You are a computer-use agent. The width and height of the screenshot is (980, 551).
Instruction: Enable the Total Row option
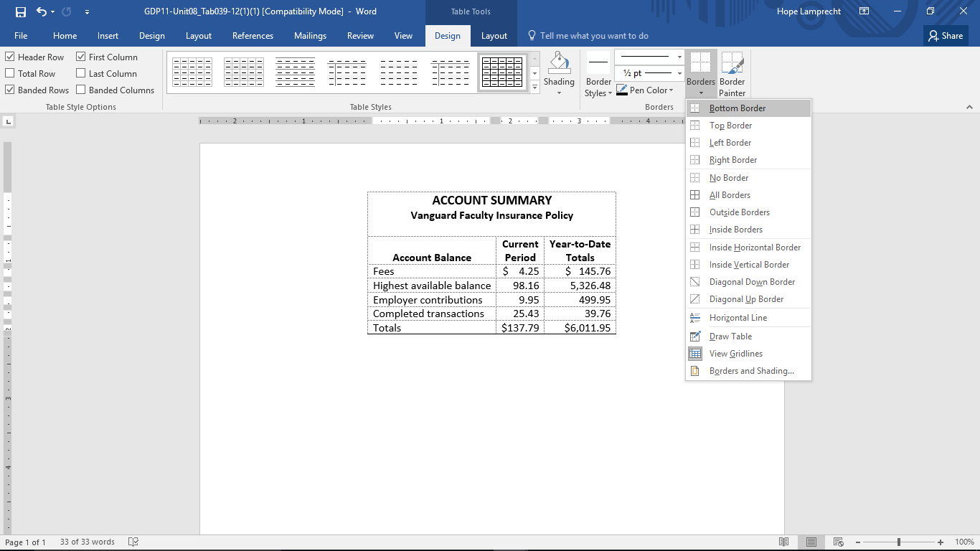(10, 72)
